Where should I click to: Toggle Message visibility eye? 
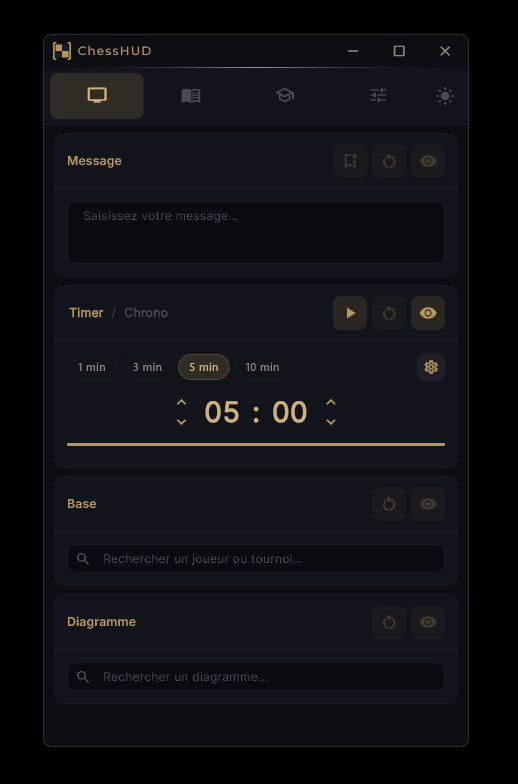tap(428, 161)
